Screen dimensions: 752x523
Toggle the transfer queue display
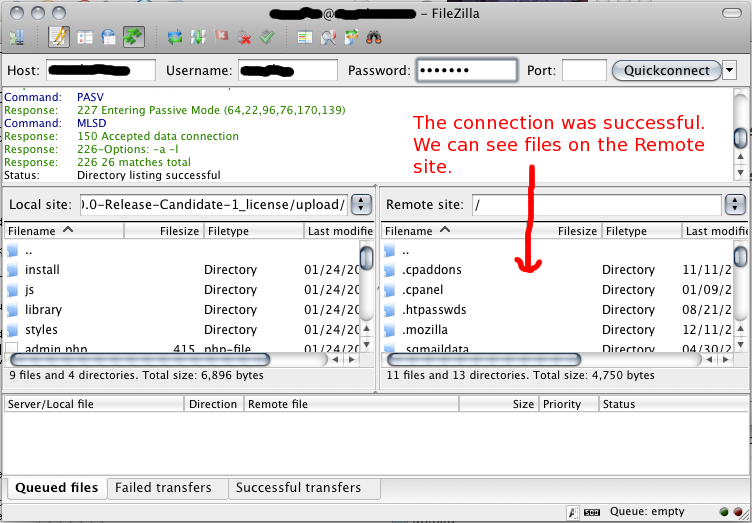132,38
